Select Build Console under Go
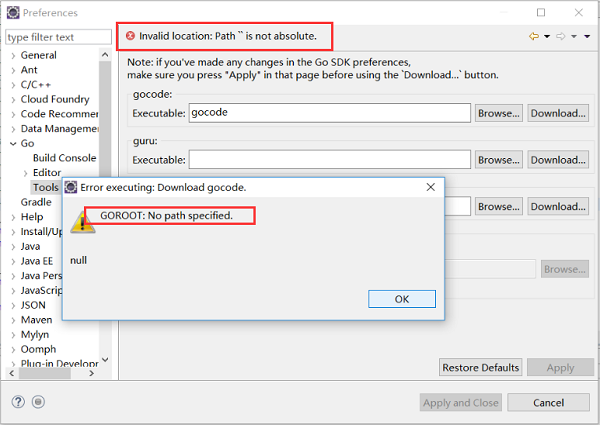Viewport: 600px width, 425px height. click(x=64, y=158)
